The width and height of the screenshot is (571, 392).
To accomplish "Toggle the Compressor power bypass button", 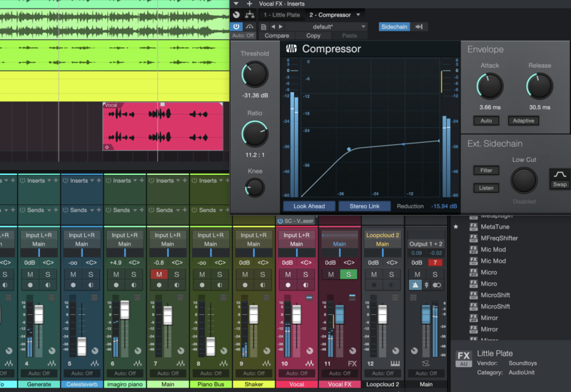I will tap(237, 26).
